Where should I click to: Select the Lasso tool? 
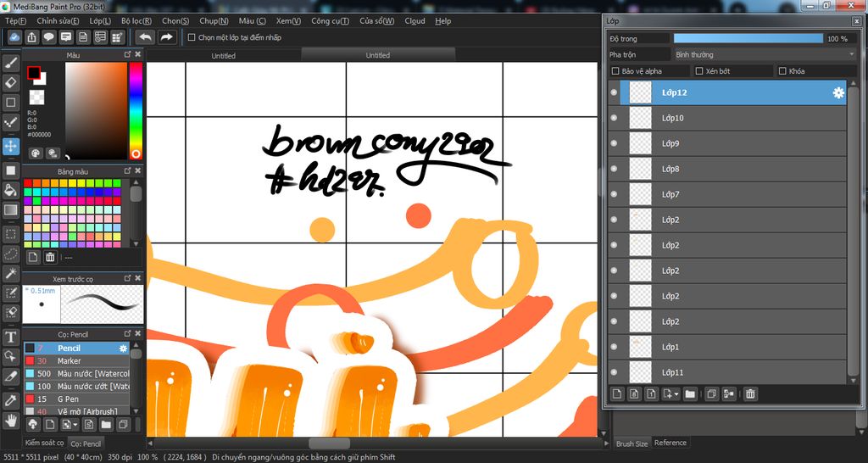(10, 254)
